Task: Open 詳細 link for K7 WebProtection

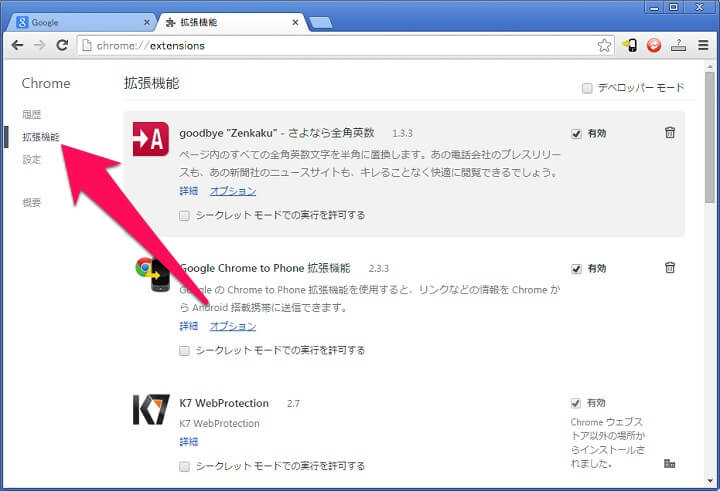Action: (x=189, y=441)
